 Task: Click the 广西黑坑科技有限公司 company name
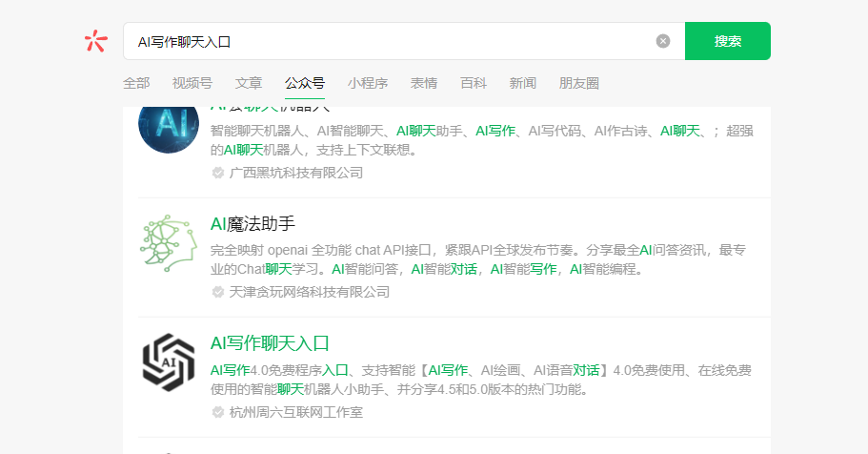click(x=295, y=173)
